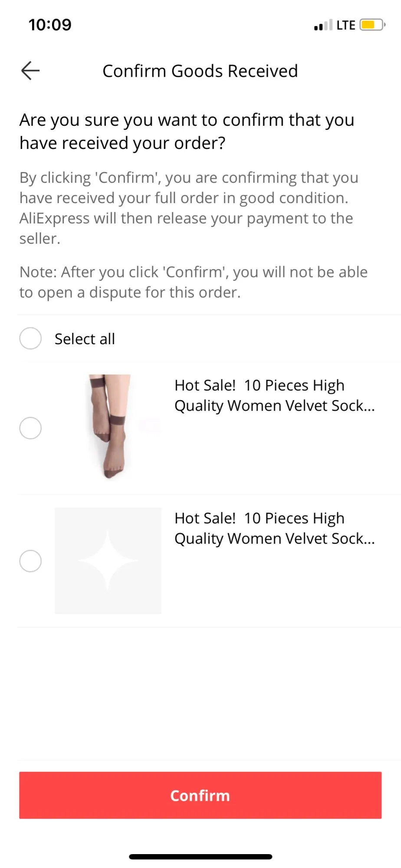Tap the Confirm Goods Received page title
The image size is (401, 868).
pyautogui.click(x=200, y=71)
